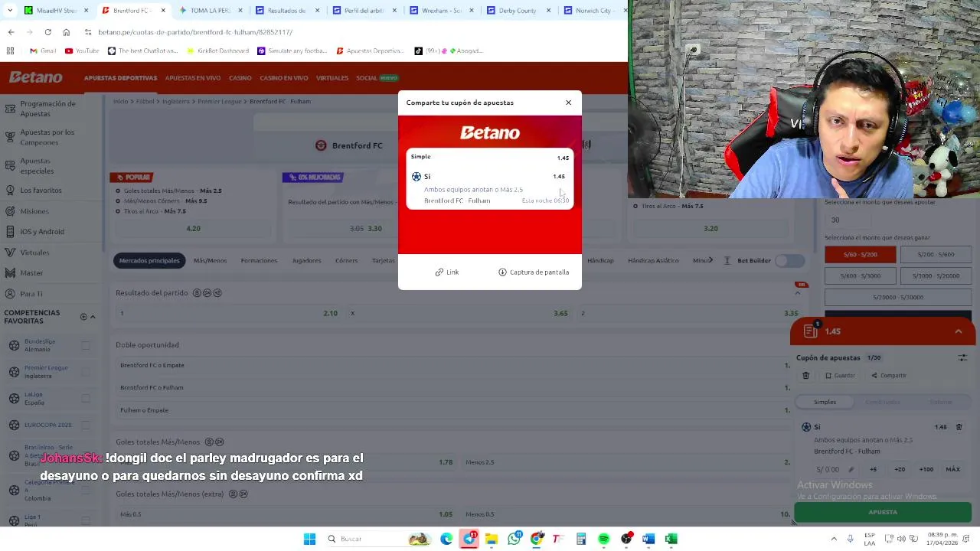Open Casino en Vivo section

pyautogui.click(x=283, y=78)
